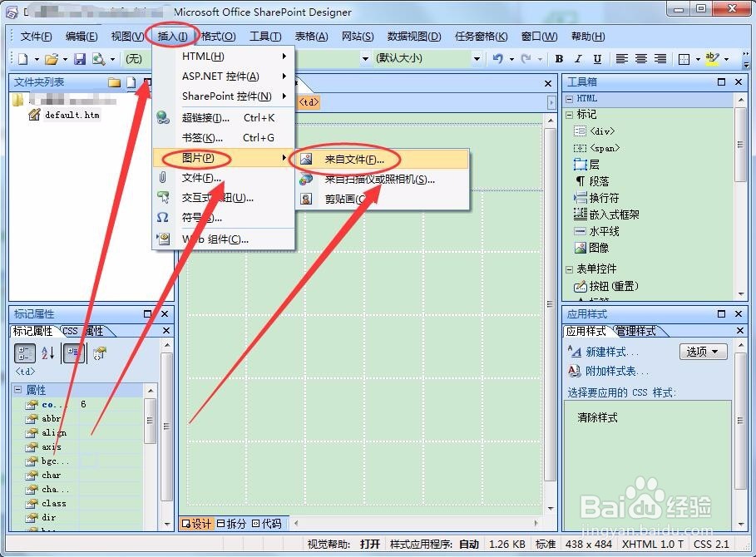Image resolution: width=756 pixels, height=557 pixels.
Task: Click 新建样式... link
Action: [x=612, y=352]
